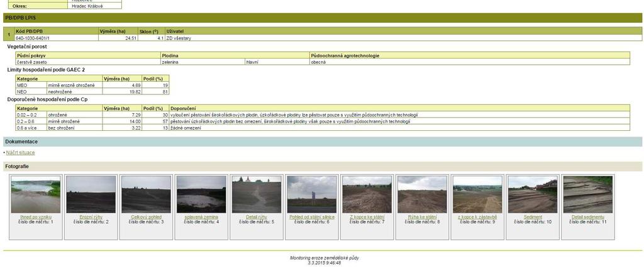Follow the 'Pohled od státní silnice' caption link

(x=312, y=217)
